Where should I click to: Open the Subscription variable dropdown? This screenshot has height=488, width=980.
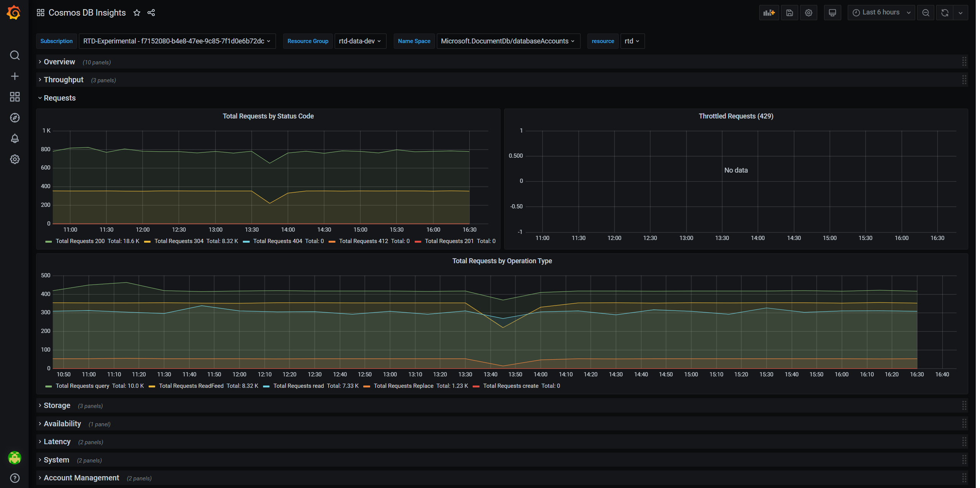[177, 41]
